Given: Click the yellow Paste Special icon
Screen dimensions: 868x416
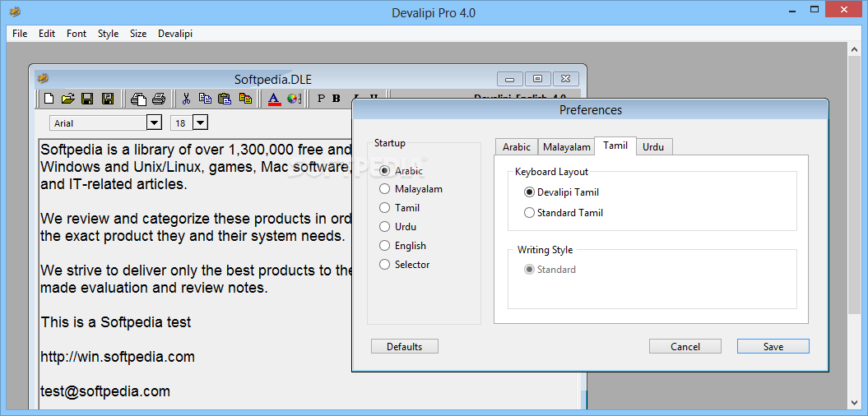Looking at the screenshot, I should 245,99.
